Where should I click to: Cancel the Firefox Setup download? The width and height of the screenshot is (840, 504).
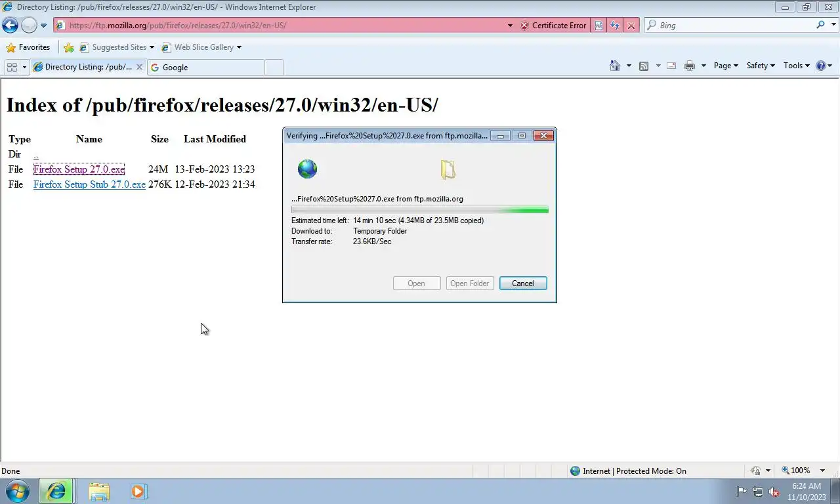coord(523,283)
